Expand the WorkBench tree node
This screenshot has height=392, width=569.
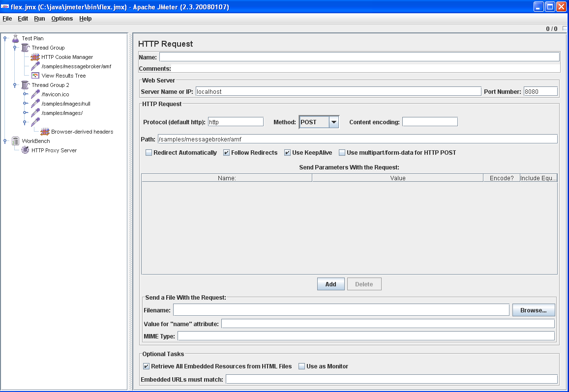5,141
